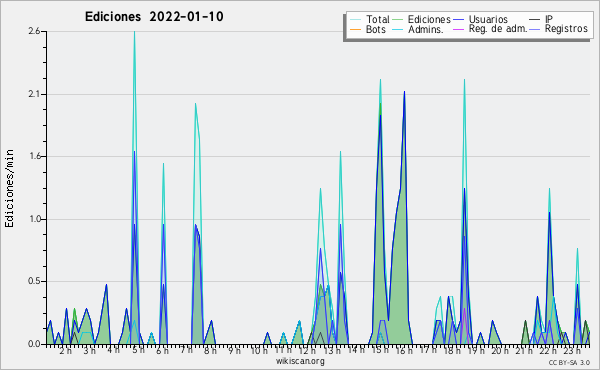Click the magenta Reg. de adm. legend swatch

(x=458, y=29)
